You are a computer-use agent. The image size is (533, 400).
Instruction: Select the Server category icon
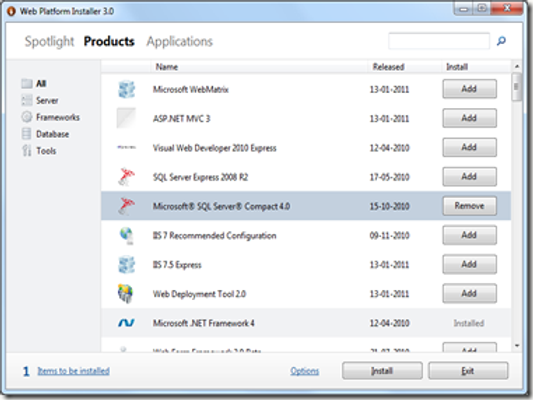[x=27, y=100]
